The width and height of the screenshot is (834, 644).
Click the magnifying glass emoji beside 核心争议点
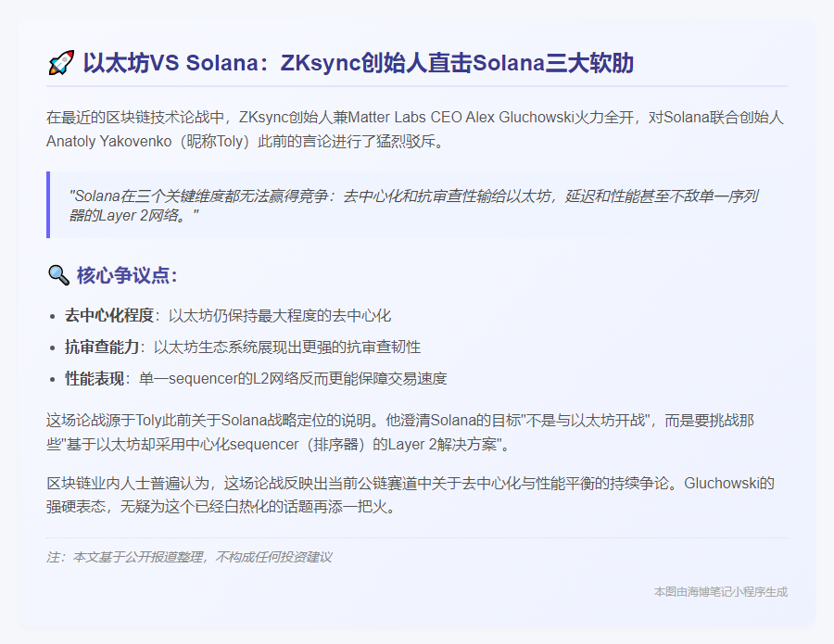(58, 275)
